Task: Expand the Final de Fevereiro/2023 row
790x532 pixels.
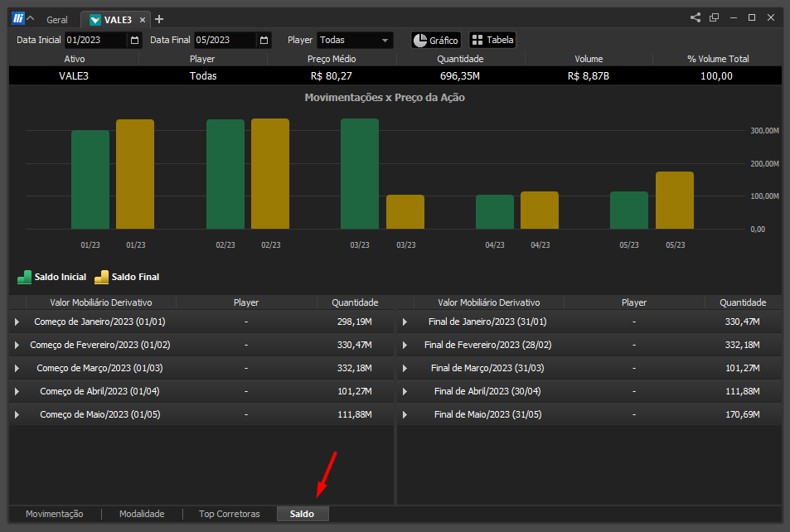Action: (405, 345)
